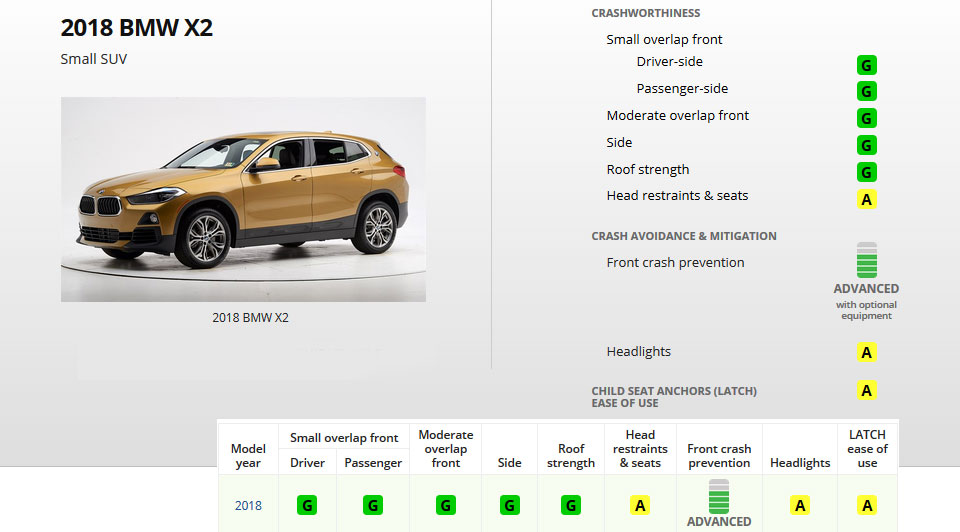Click the table's Driver column G badge
Viewport: 960px width, 532px height.
pos(307,506)
